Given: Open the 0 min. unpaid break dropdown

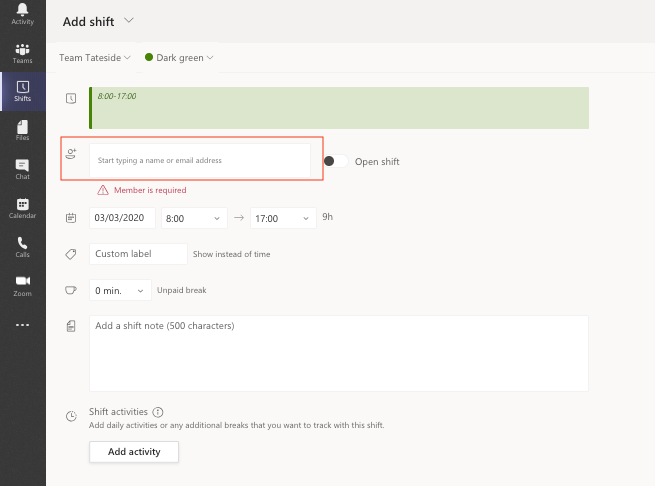Looking at the screenshot, I should 120,290.
